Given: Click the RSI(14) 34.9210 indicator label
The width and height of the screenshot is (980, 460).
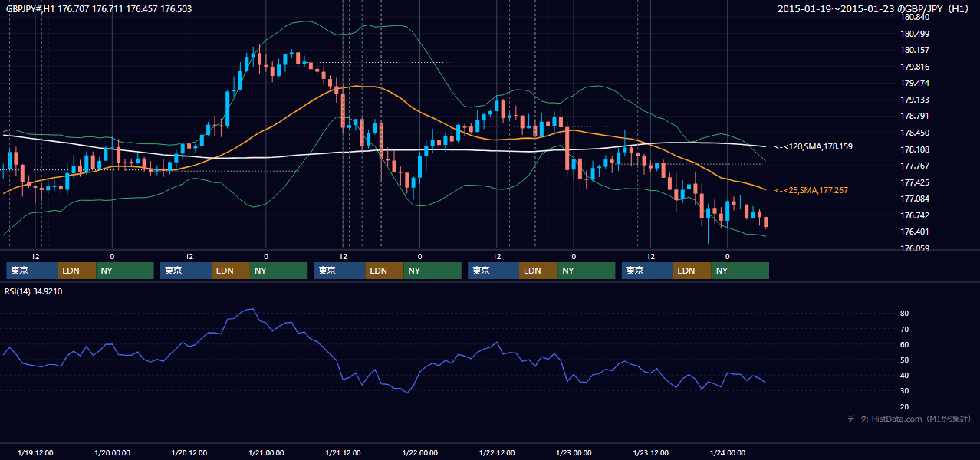Looking at the screenshot, I should 34,291.
